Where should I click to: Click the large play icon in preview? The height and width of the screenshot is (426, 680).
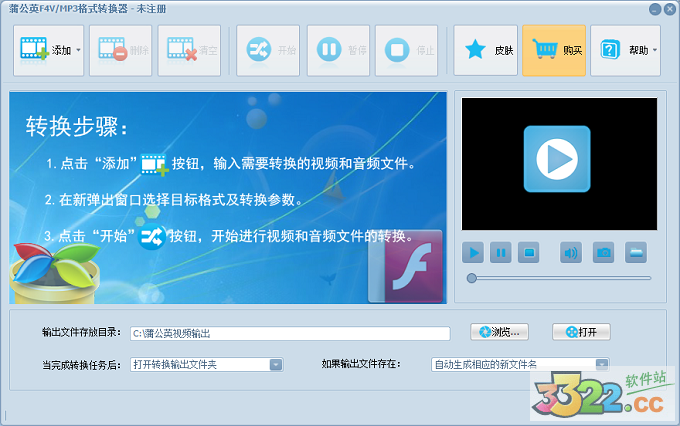pyautogui.click(x=557, y=159)
